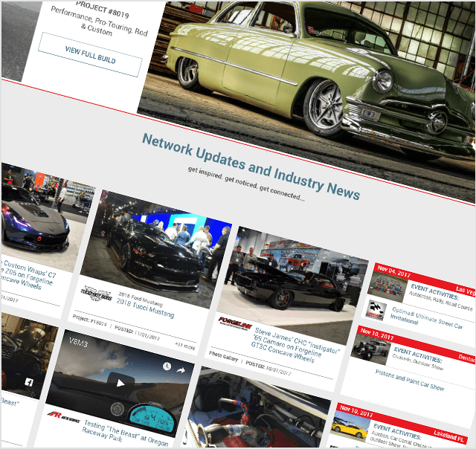The width and height of the screenshot is (476, 449).
Task: Open the engine bay photo thumbnail
Action: tap(258, 407)
